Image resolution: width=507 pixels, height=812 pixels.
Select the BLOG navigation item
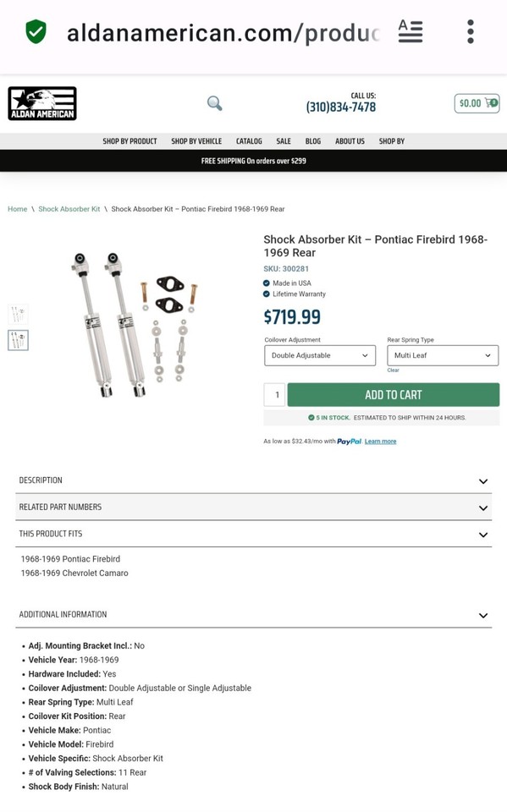313,141
